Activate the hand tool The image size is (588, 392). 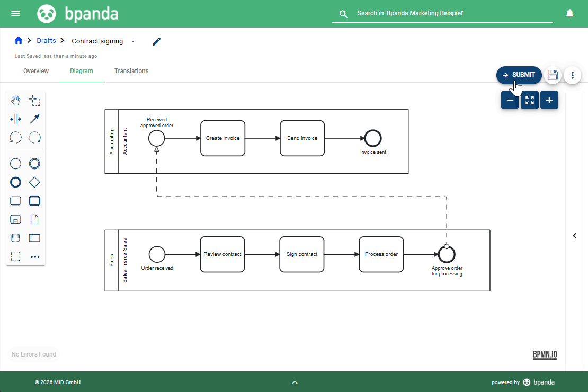[15, 101]
